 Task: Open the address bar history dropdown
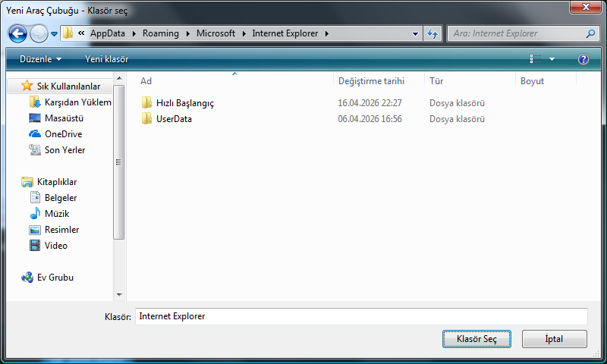415,33
